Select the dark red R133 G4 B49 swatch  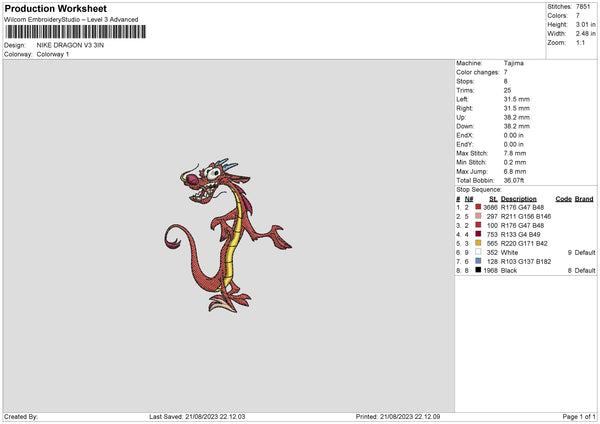(478, 234)
